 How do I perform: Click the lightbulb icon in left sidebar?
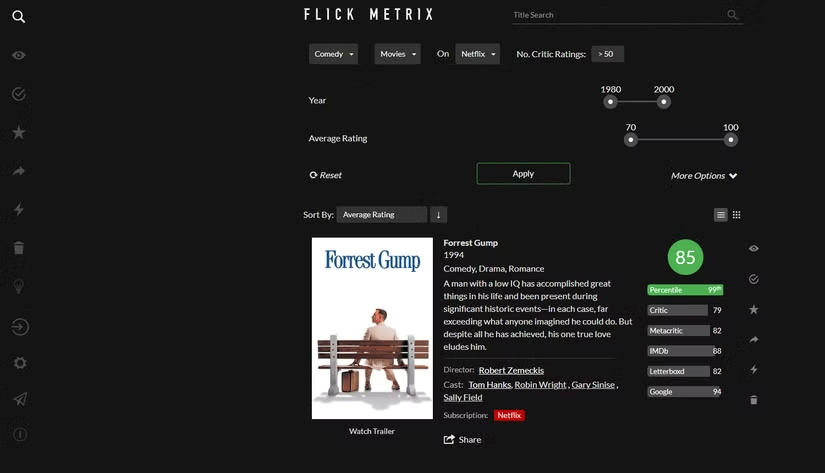coord(19,286)
